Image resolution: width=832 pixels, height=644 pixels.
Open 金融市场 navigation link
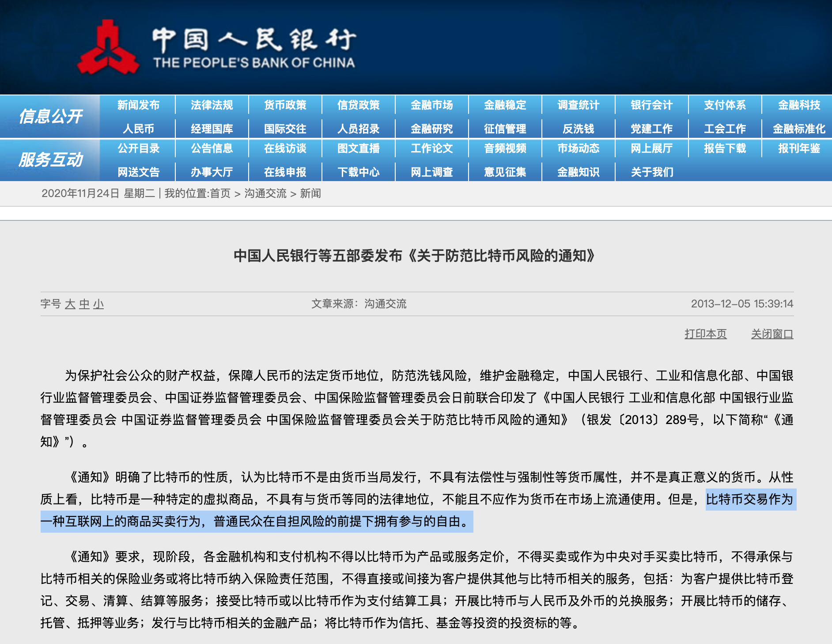431,105
